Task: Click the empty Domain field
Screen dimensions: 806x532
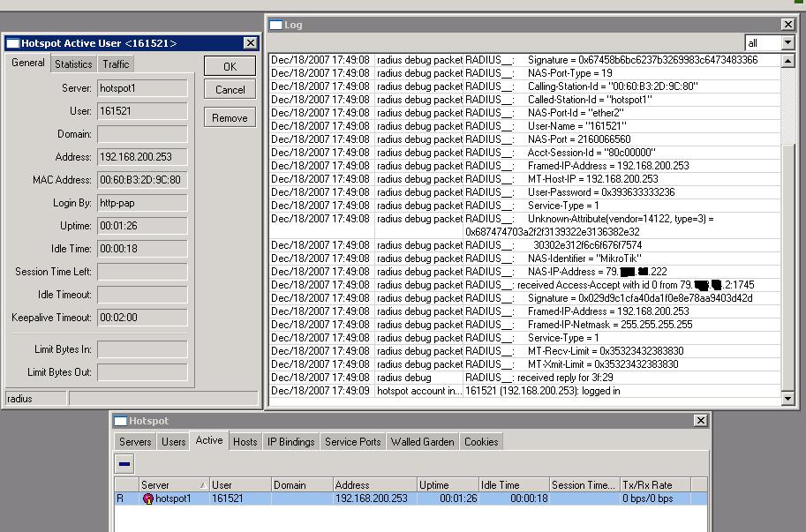Action: coord(142,134)
